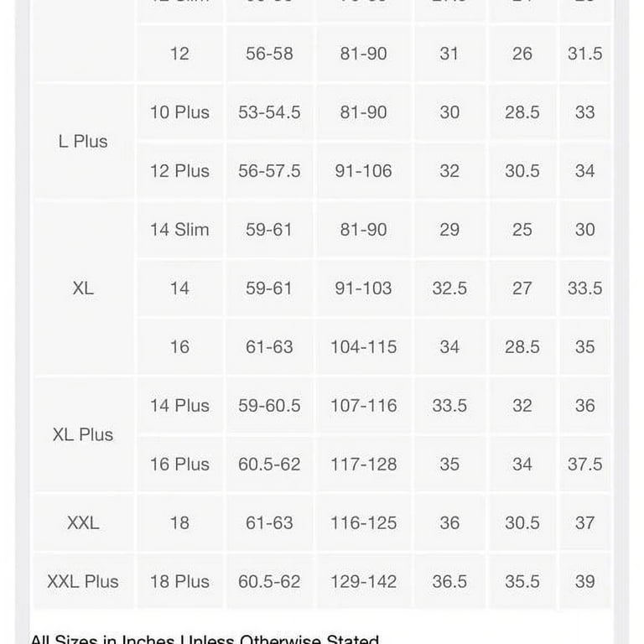Select the 16 Plus size cell

tap(180, 464)
